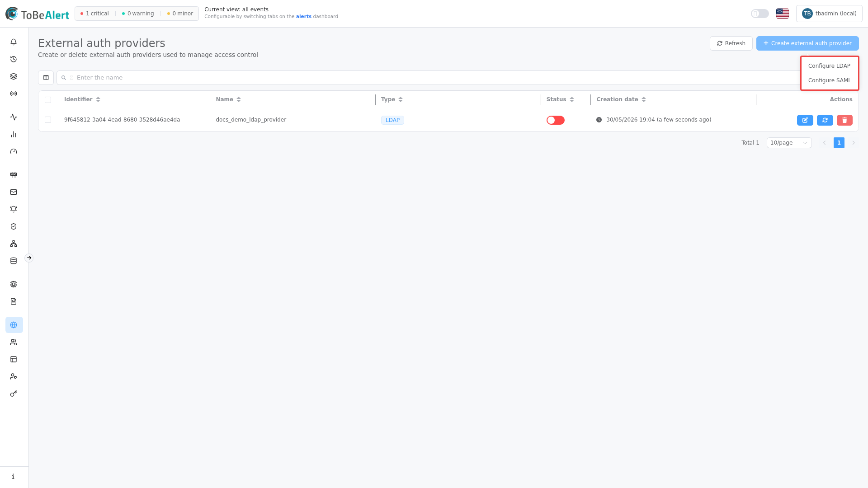Screen dimensions: 868x488
Task: Edit the docs_demo_ldap_provider entry
Action: click(x=805, y=120)
